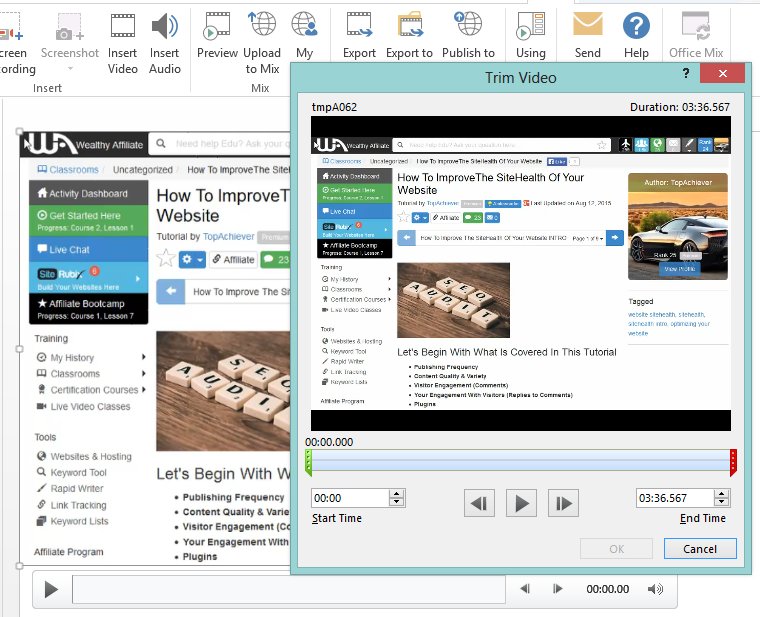760x617 pixels.
Task: Increase End Time with up spinner
Action: 722,493
